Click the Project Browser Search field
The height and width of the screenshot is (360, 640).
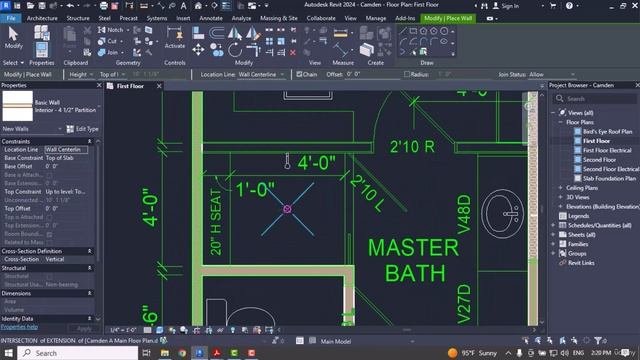[x=595, y=99]
